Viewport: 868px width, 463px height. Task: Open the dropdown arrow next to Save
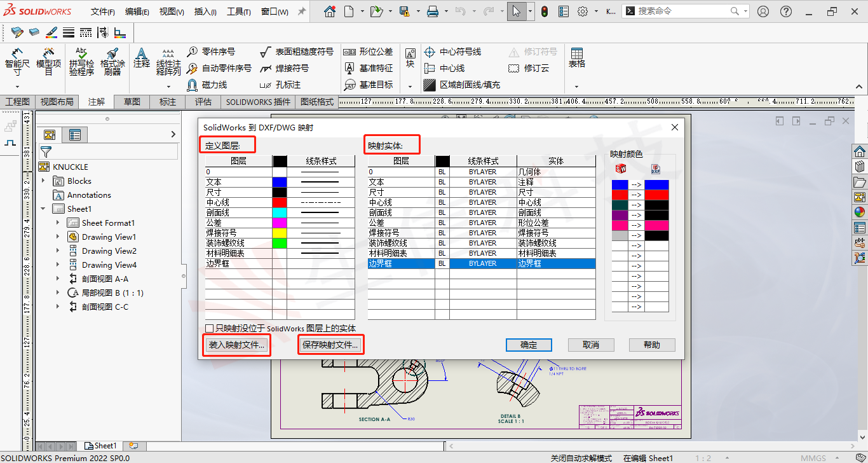pos(417,11)
